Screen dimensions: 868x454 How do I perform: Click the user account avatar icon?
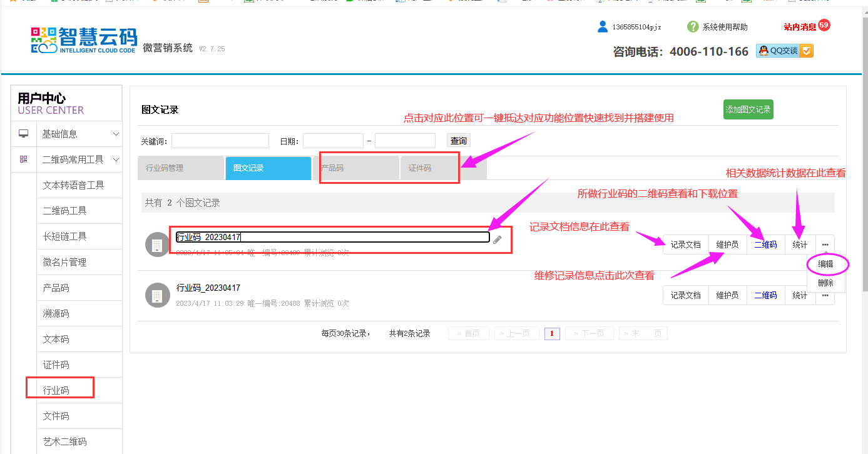pos(603,27)
